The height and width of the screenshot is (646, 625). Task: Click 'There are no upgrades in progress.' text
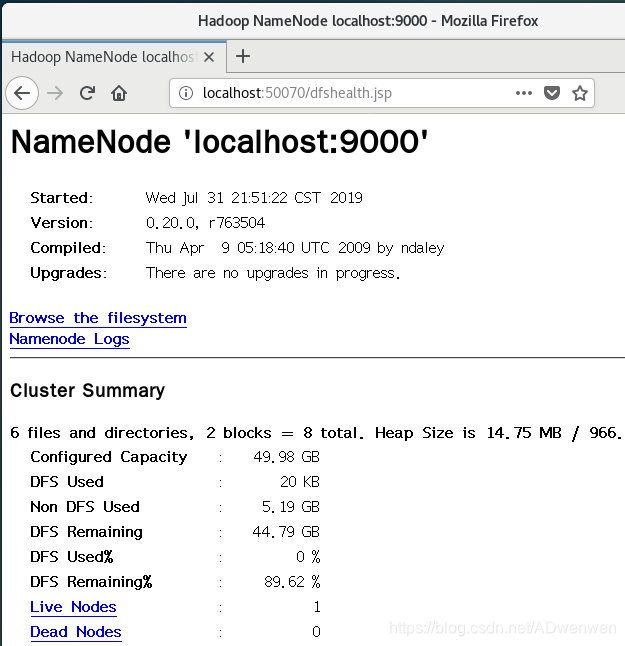click(273, 273)
